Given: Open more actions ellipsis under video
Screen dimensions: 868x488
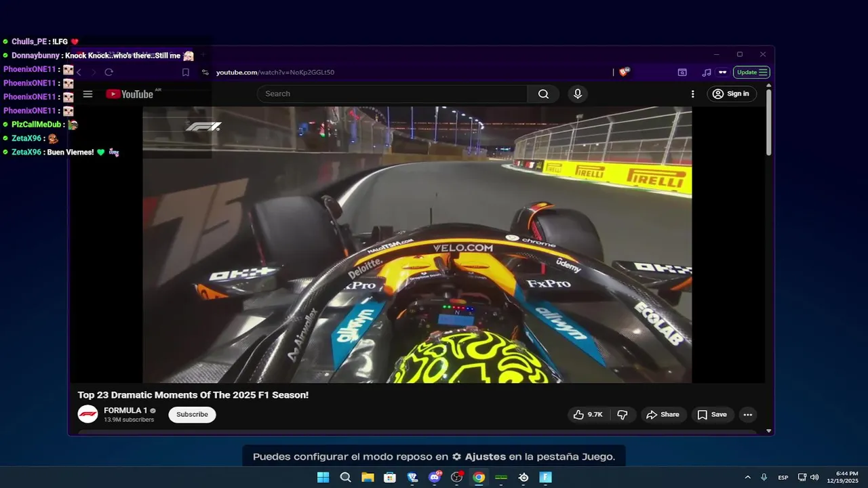Looking at the screenshot, I should 747,415.
